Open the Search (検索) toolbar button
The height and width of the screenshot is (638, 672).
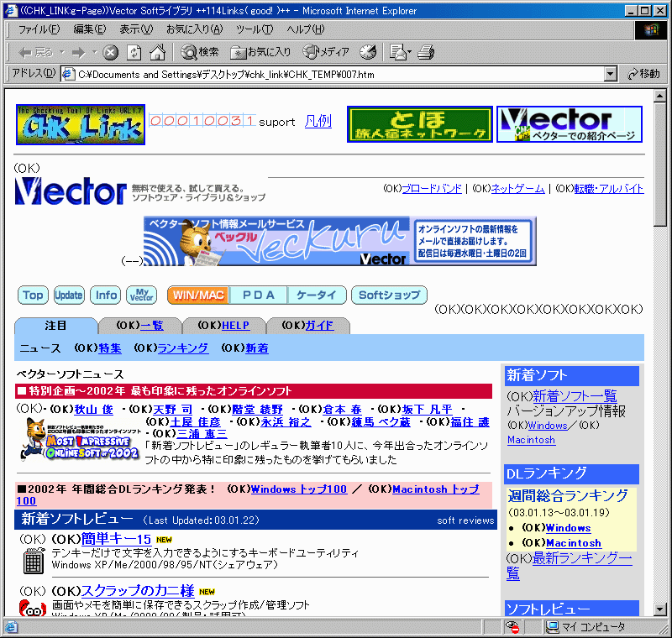200,52
